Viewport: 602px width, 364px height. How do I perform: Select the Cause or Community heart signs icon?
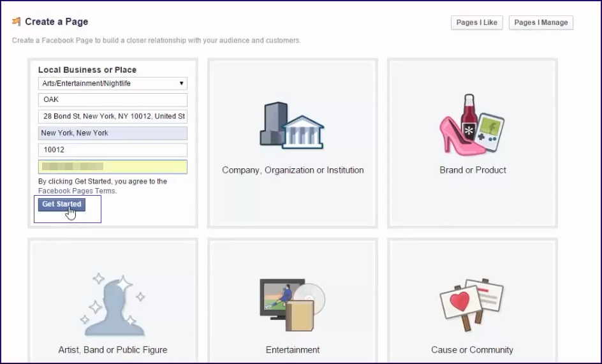(x=472, y=305)
